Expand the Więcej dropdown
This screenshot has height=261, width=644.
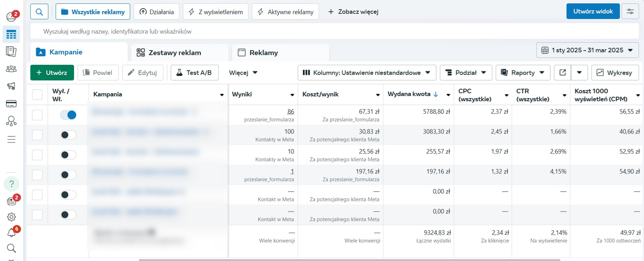[243, 73]
